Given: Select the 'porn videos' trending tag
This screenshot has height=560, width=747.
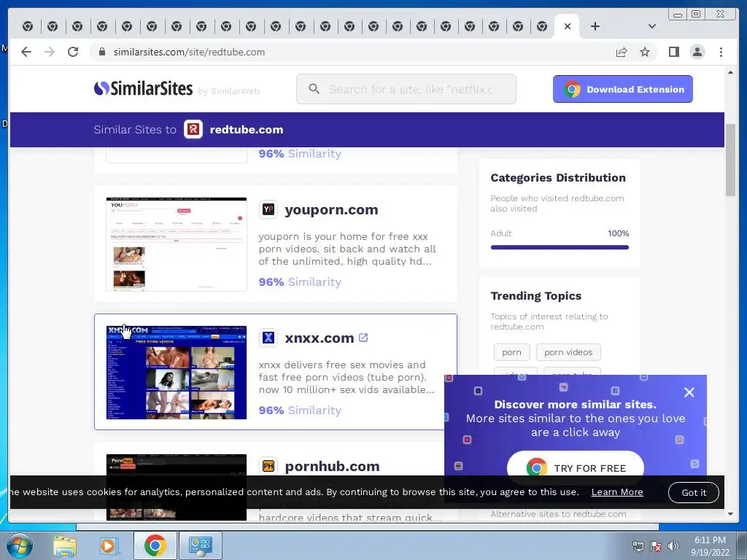Looking at the screenshot, I should (x=568, y=352).
